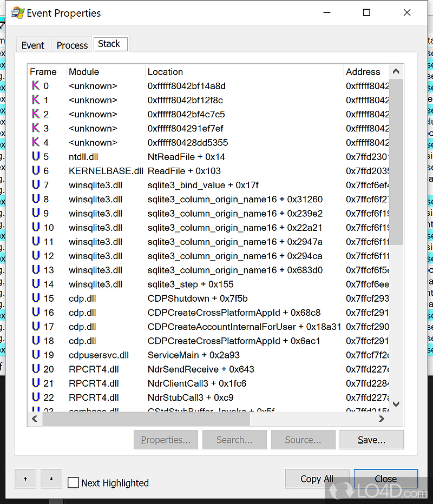
Task: Go to previous event with up arrow button
Action: click(25, 479)
